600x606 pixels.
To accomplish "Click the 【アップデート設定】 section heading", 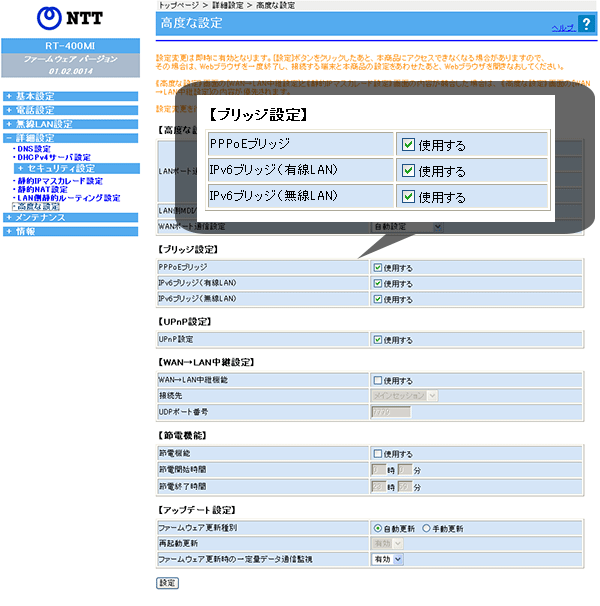I will coord(197,510).
